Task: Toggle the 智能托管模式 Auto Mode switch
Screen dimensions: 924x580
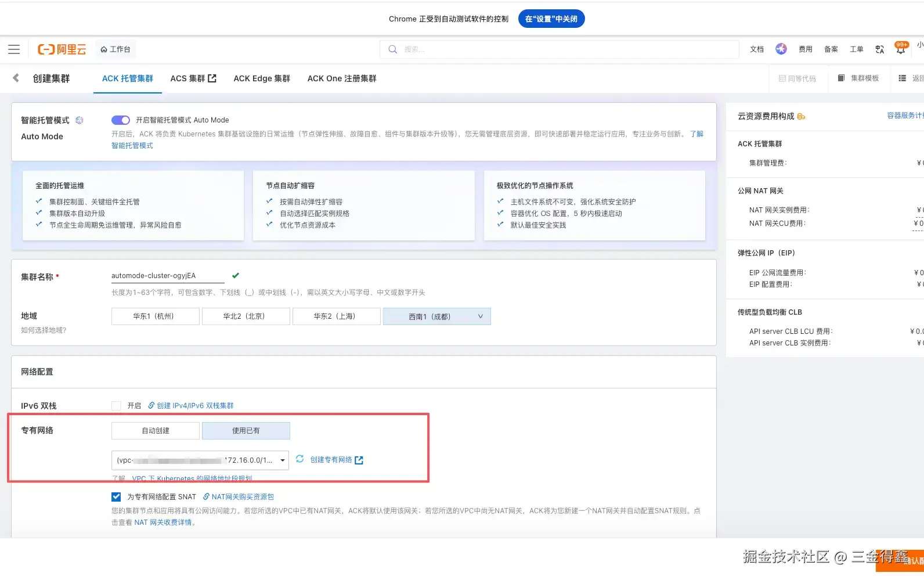Action: click(x=121, y=120)
